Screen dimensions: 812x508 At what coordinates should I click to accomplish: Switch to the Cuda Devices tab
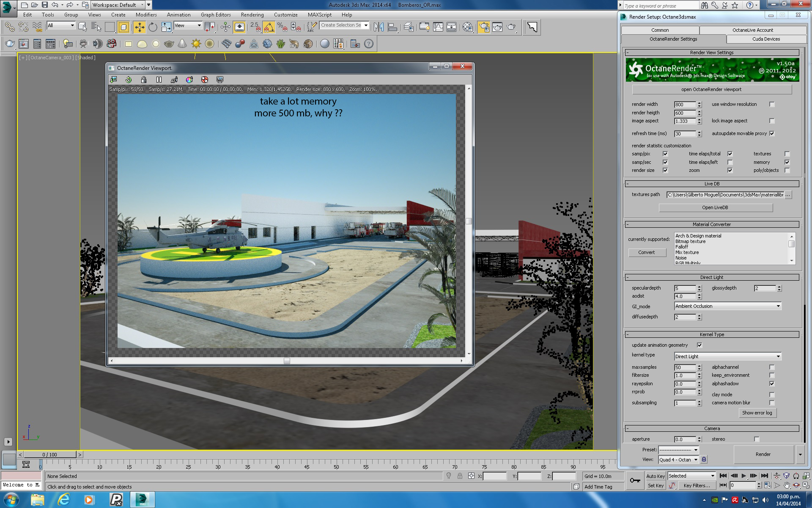point(766,39)
